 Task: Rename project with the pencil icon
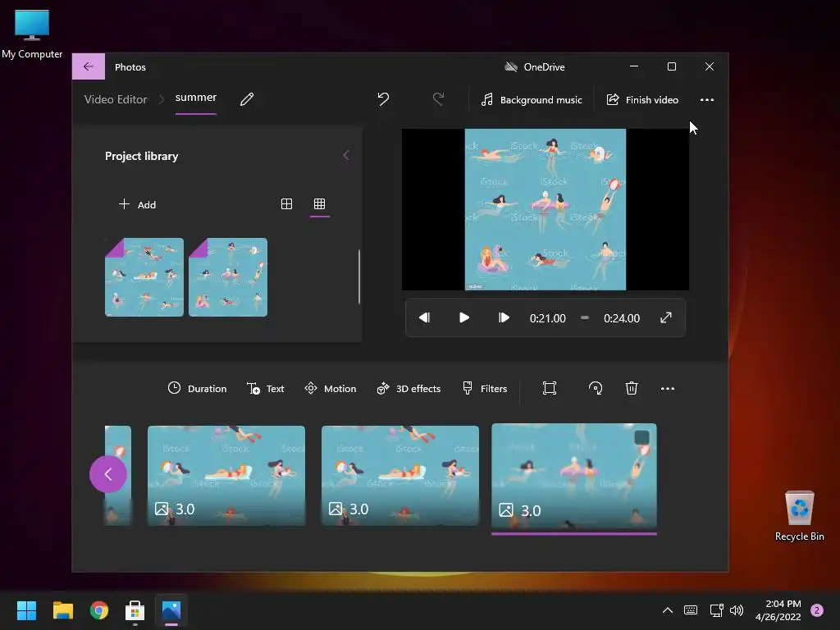pyautogui.click(x=247, y=99)
